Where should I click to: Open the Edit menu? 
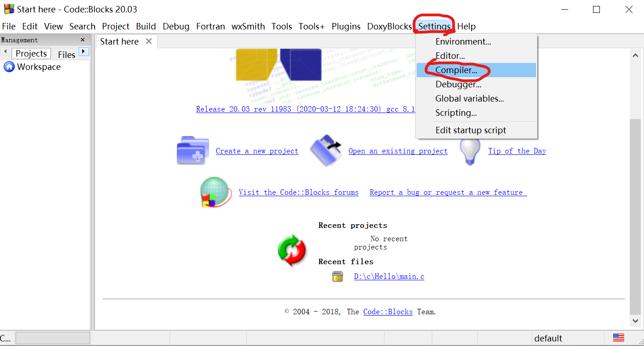(x=30, y=26)
